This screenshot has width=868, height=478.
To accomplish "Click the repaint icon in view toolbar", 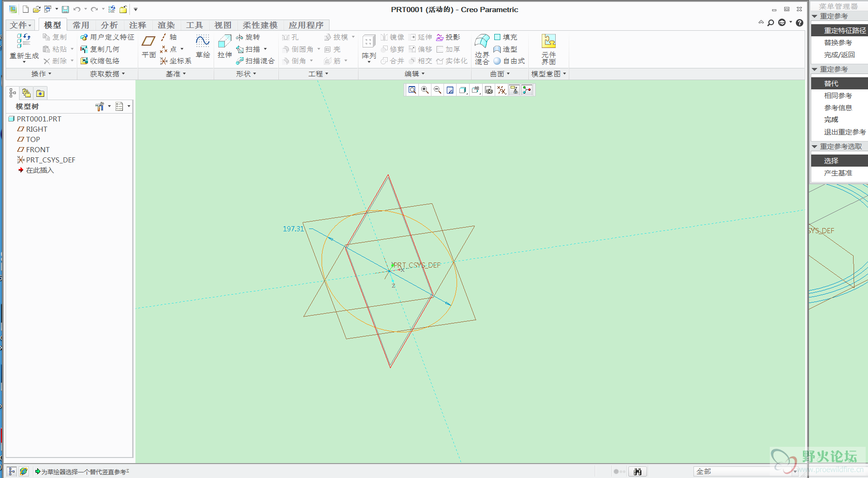I will 450,90.
